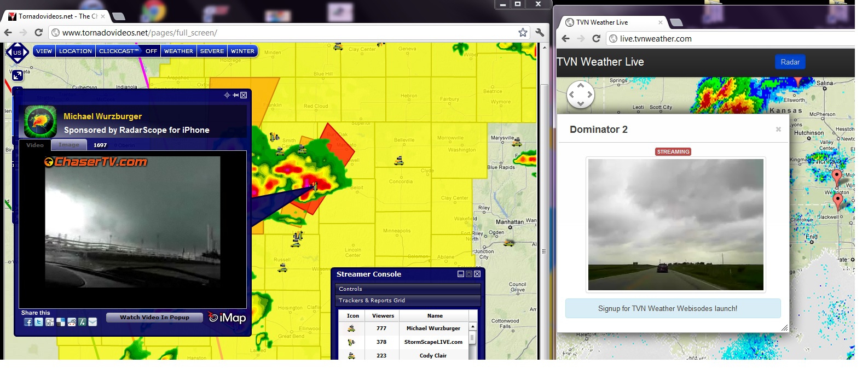Pan TVN map up
Screen dimensions: 868x381
click(x=581, y=85)
